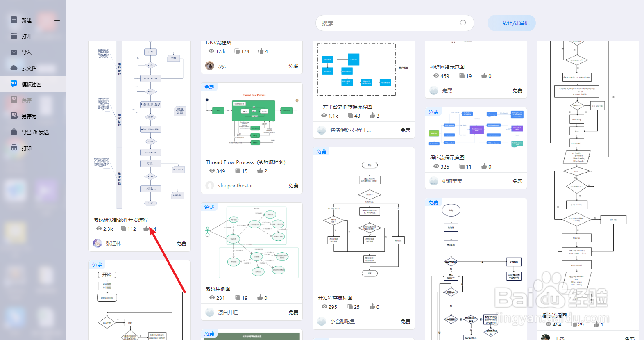Click author 特洛伊科技-程正...

pyautogui.click(x=350, y=130)
